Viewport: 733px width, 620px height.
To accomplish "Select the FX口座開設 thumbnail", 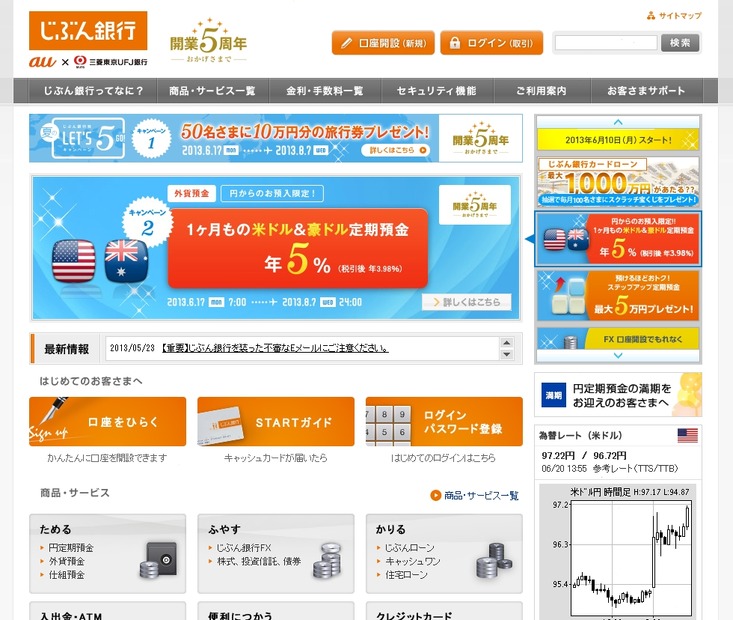I will (x=618, y=339).
